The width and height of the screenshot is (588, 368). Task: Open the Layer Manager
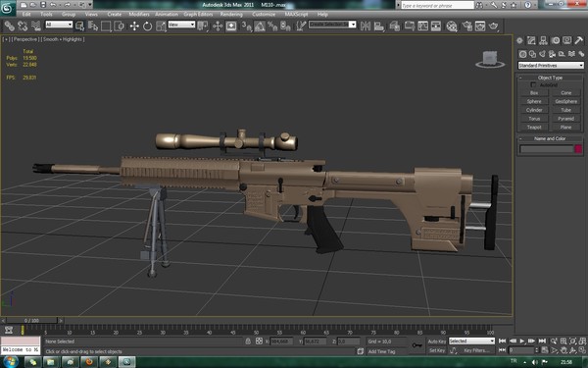pos(394,26)
